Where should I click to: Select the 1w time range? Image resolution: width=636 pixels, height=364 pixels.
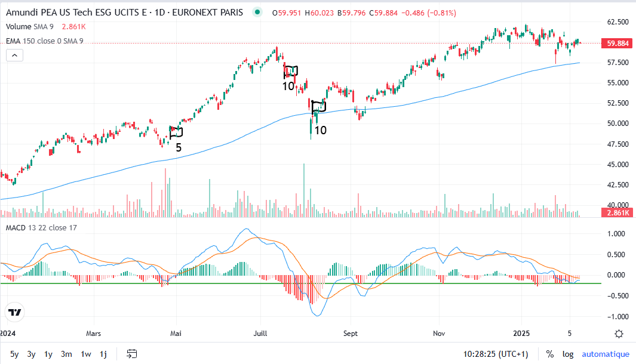pyautogui.click(x=86, y=354)
